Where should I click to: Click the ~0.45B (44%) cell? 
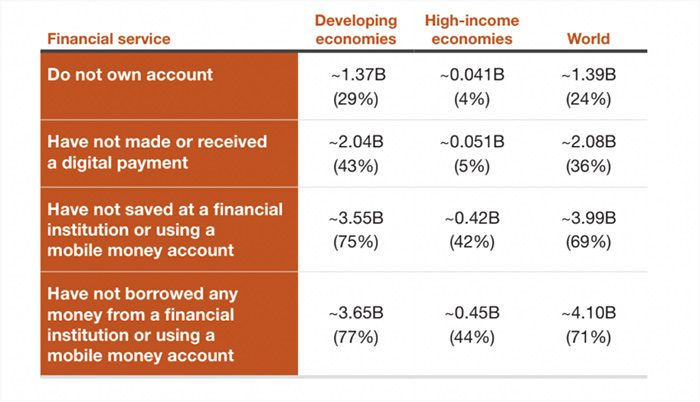[472, 325]
